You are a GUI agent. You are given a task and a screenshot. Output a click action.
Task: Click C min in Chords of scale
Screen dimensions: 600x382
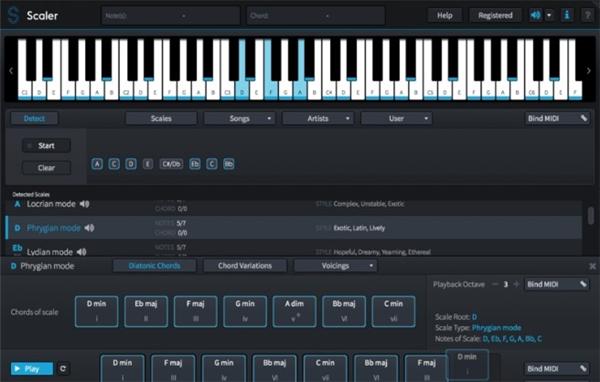pyautogui.click(x=393, y=311)
